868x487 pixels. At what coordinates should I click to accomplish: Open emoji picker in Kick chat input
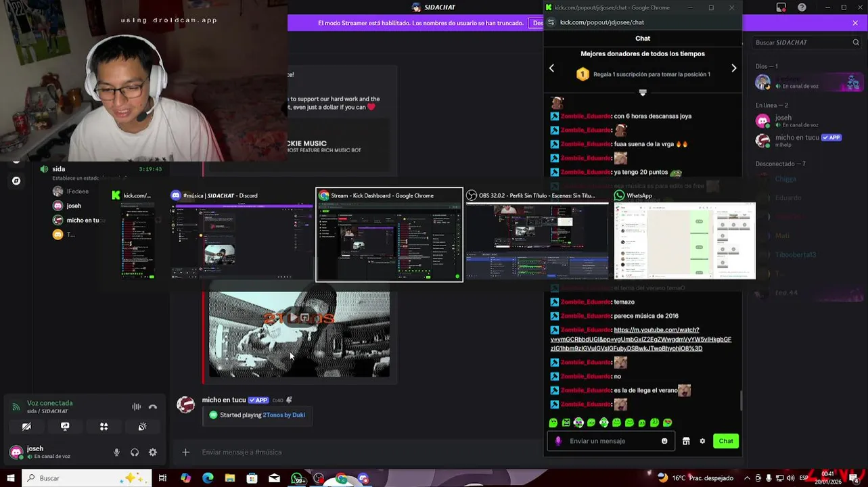coord(664,441)
